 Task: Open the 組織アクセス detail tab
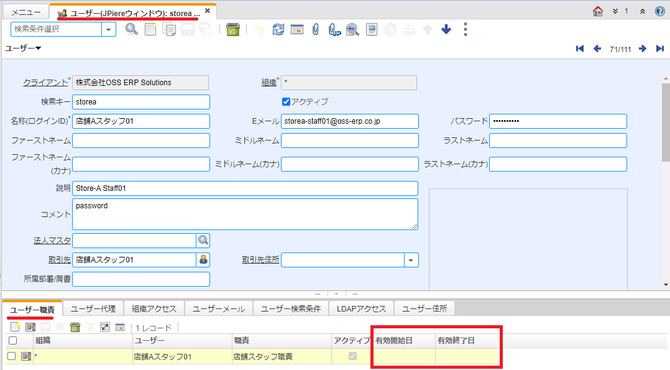click(x=154, y=308)
